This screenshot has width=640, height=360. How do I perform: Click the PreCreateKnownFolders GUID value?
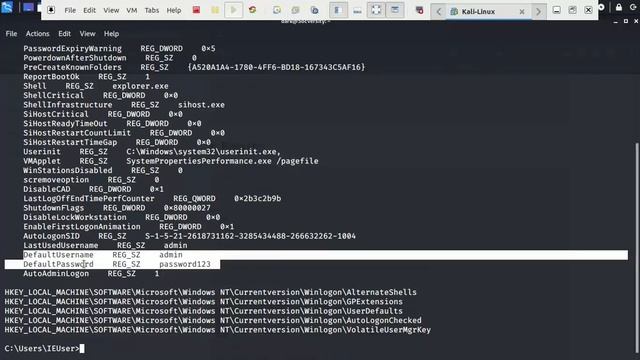[x=276, y=67]
